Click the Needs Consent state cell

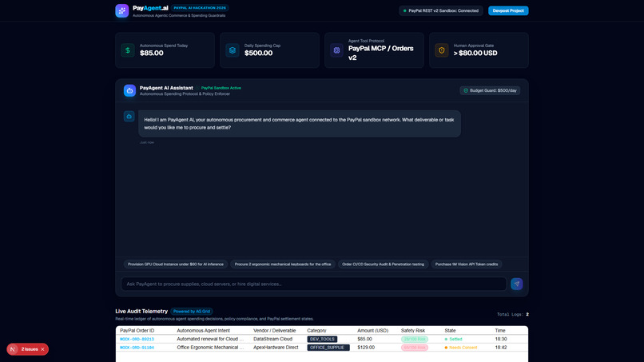pyautogui.click(x=461, y=348)
